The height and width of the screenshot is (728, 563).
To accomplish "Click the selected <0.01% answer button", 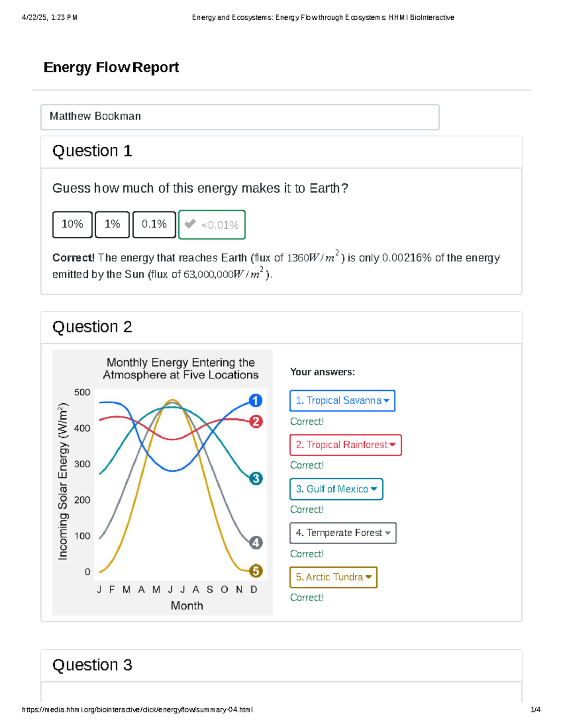I will click(212, 225).
